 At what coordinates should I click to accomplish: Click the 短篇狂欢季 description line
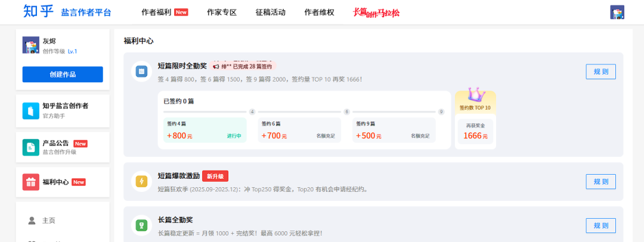point(262,190)
